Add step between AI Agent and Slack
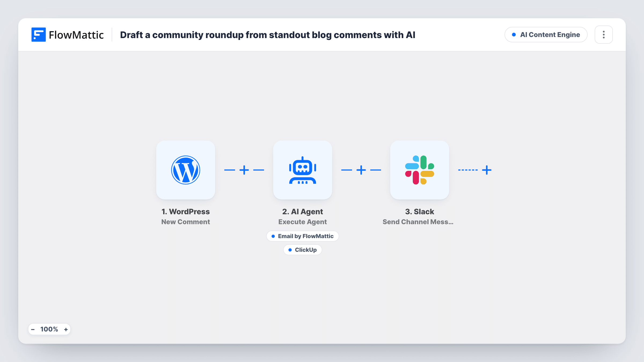This screenshot has height=362, width=644. [361, 170]
